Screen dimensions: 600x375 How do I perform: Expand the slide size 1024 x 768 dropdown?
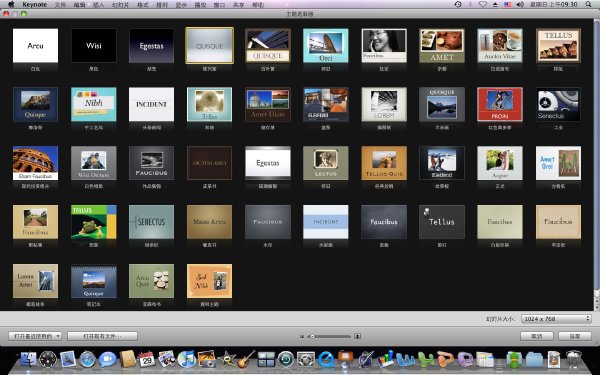pos(556,318)
